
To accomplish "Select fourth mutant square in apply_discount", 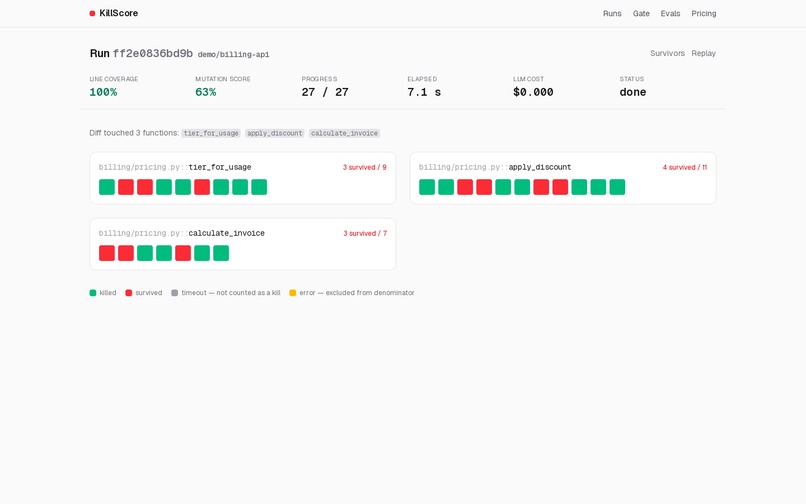I will (x=484, y=187).
